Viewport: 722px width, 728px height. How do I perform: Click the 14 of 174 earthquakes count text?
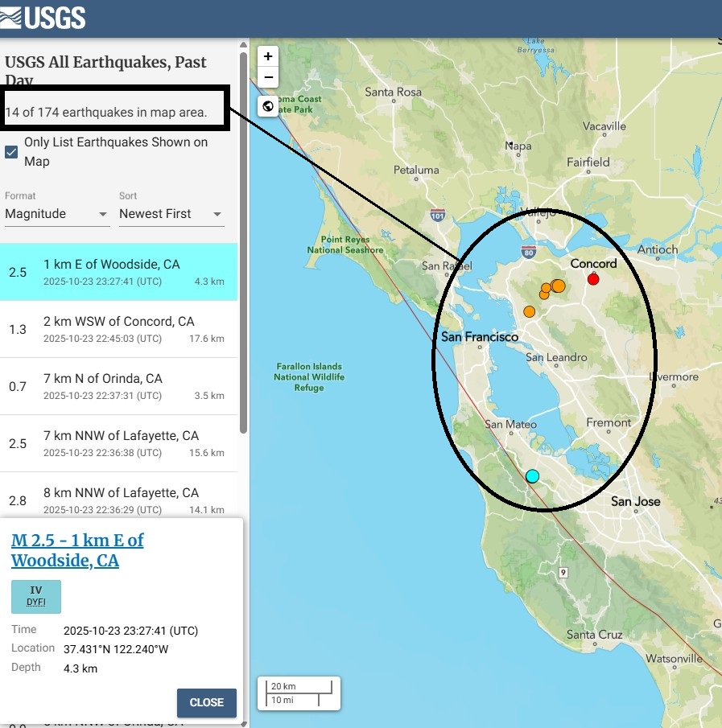106,113
